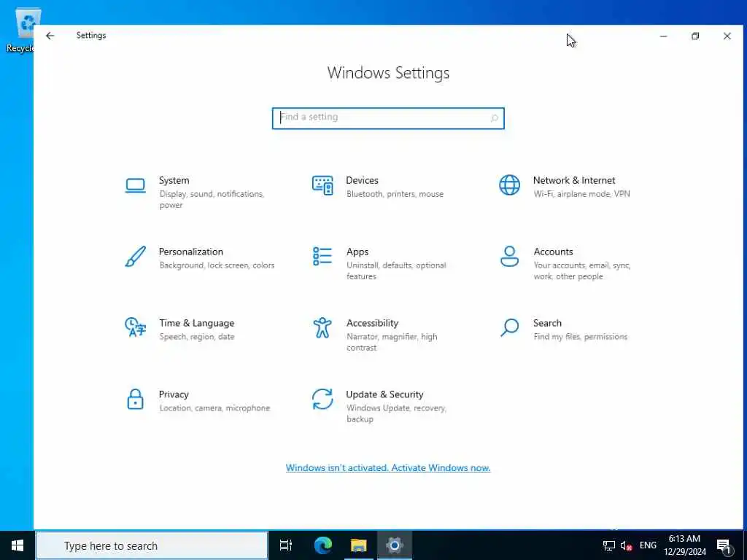Screen dimensions: 747x560
Task: Open the Accessibility figure icon
Action: tap(322, 327)
